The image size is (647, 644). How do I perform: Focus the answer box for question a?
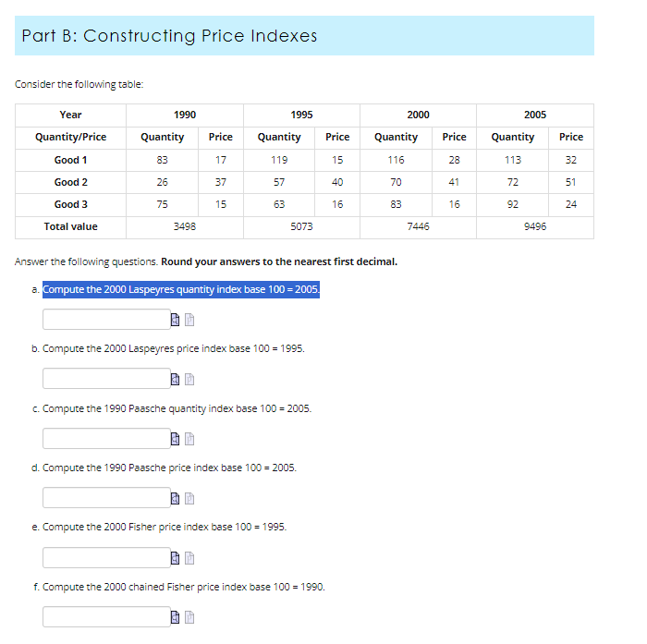click(x=106, y=320)
